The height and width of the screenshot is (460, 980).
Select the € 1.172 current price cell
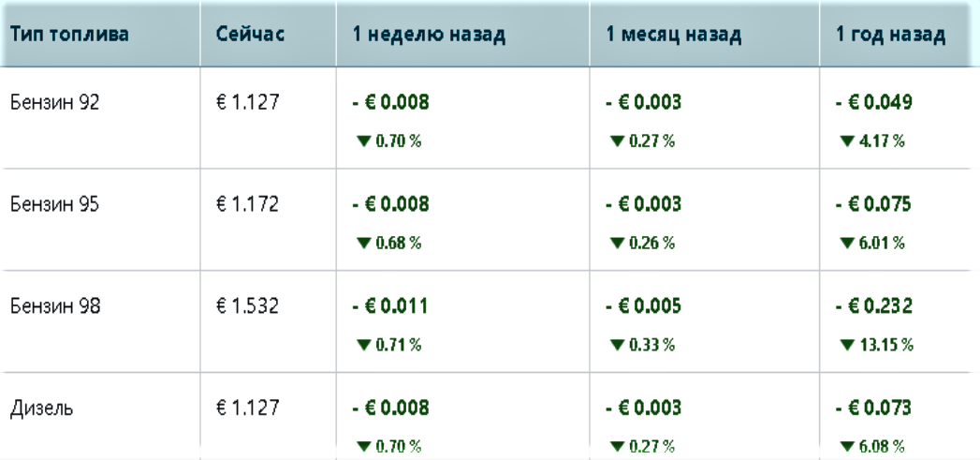point(245,204)
